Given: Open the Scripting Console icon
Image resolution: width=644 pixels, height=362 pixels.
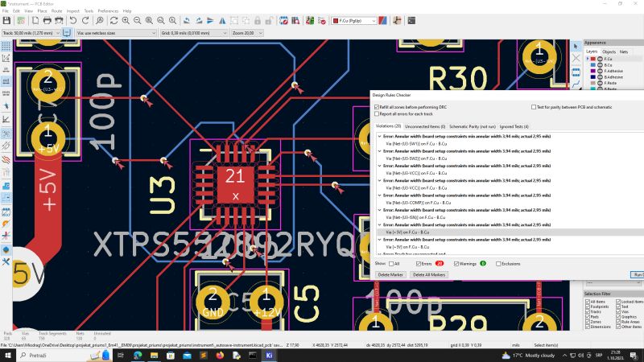Looking at the screenshot, I should pos(411,21).
